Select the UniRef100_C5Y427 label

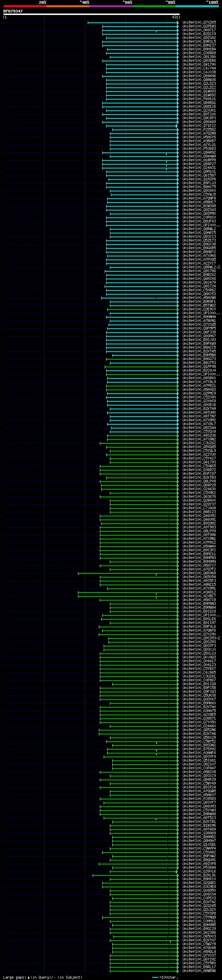pos(199,458)
